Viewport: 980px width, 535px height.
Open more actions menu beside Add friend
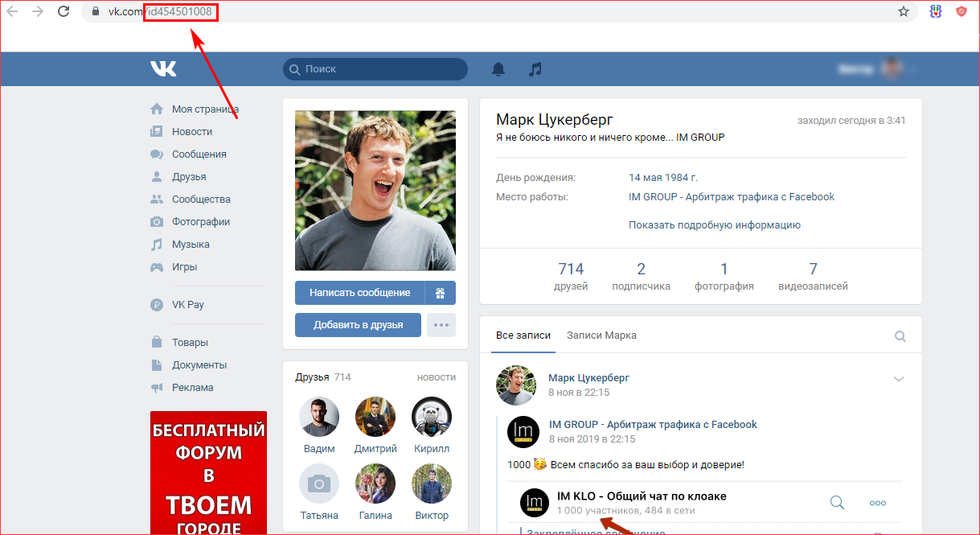[441, 325]
